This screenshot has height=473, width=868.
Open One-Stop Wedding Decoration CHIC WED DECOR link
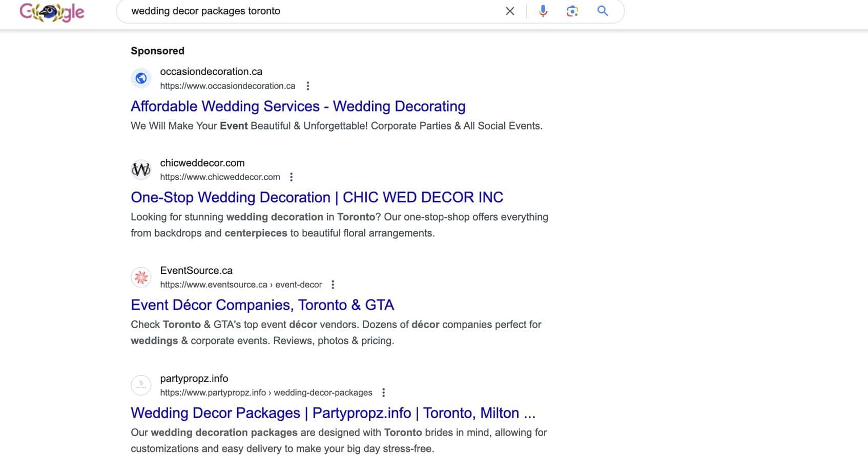click(317, 198)
